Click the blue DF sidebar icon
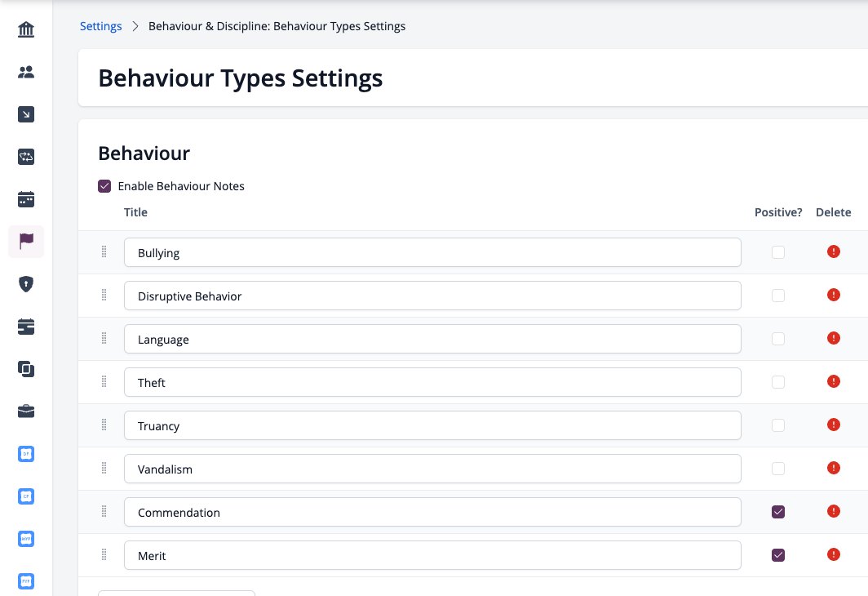The height and width of the screenshot is (596, 868). click(26, 454)
